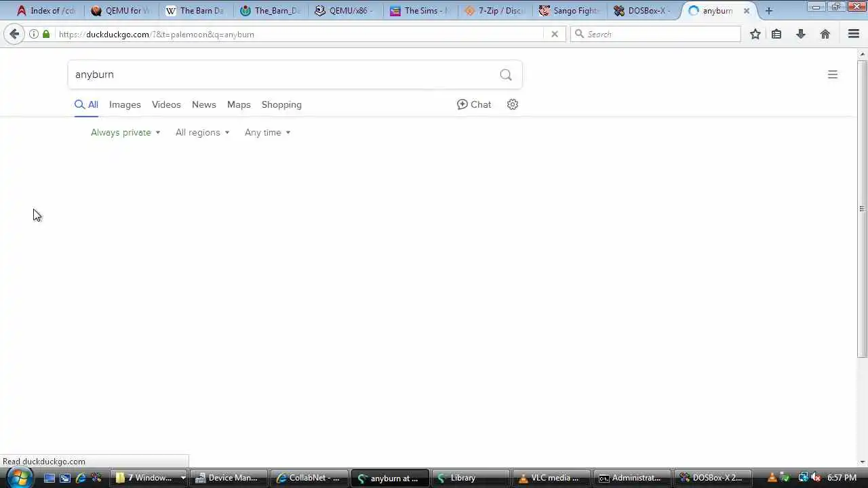Expand the Any time filter
The image size is (868, 488).
(x=267, y=132)
